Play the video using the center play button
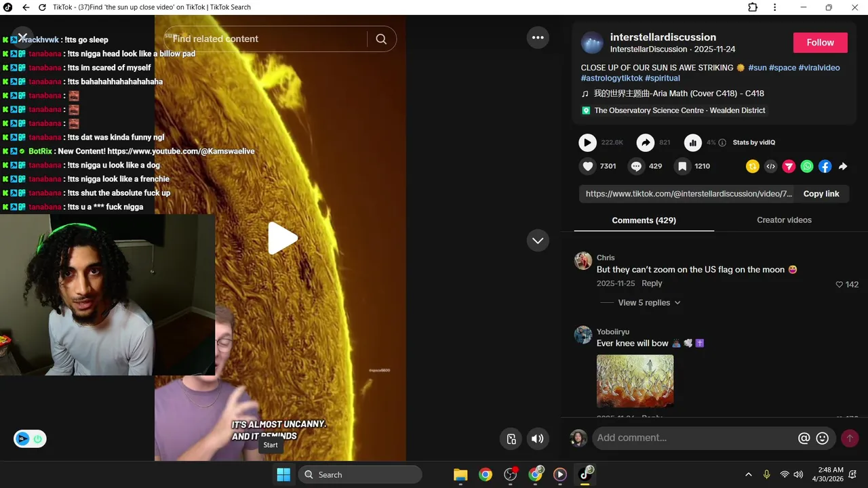Screen dimensions: 868x488 coord(282,238)
